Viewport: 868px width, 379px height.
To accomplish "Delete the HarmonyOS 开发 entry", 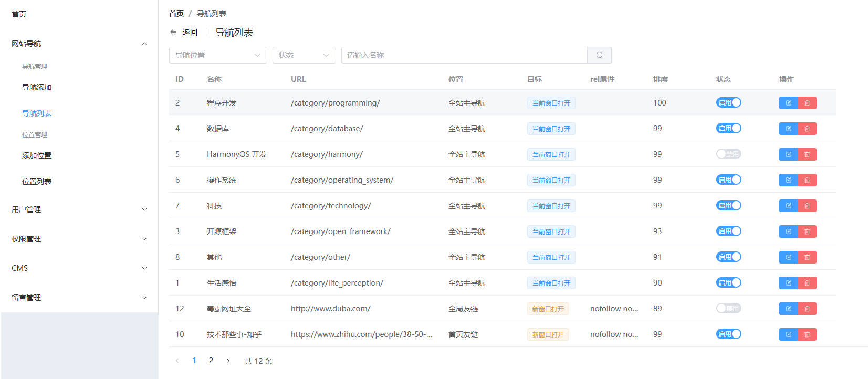I will (x=807, y=154).
